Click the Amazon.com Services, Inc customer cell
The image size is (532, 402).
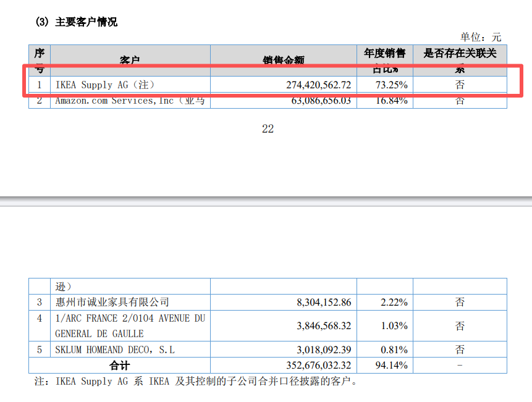click(130, 101)
